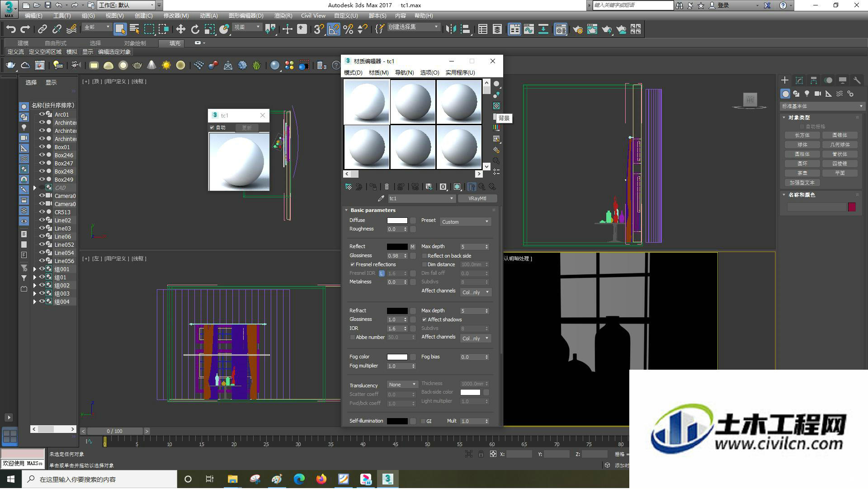This screenshot has width=868, height=489.
Task: Click the Get Material icon
Action: click(x=349, y=187)
